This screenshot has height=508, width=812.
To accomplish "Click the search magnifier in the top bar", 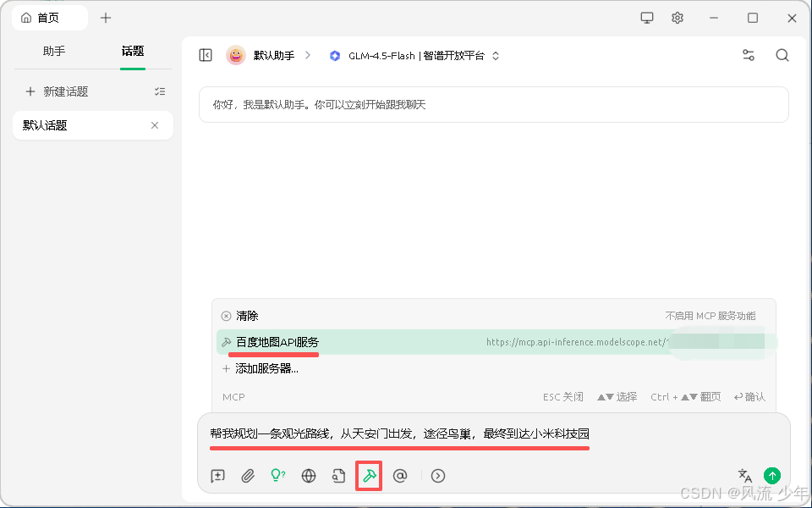I will [782, 54].
